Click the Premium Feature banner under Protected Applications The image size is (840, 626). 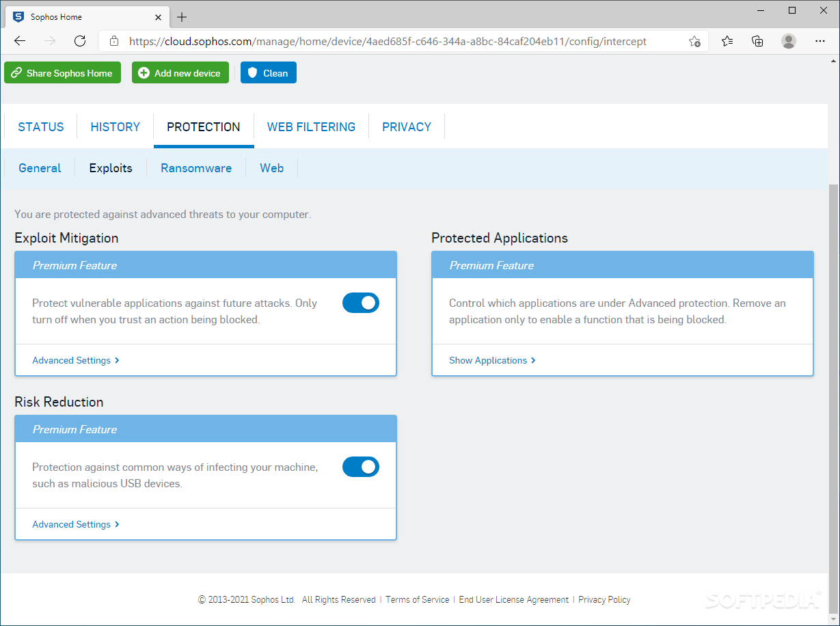(x=623, y=265)
